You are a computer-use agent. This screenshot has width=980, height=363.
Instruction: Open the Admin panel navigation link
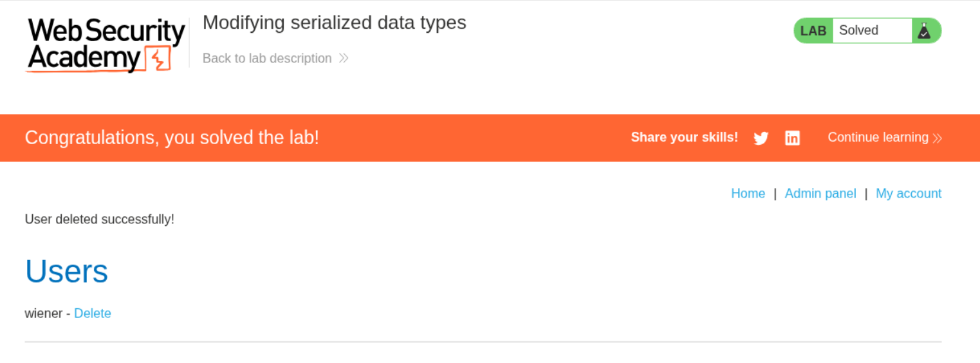[820, 194]
